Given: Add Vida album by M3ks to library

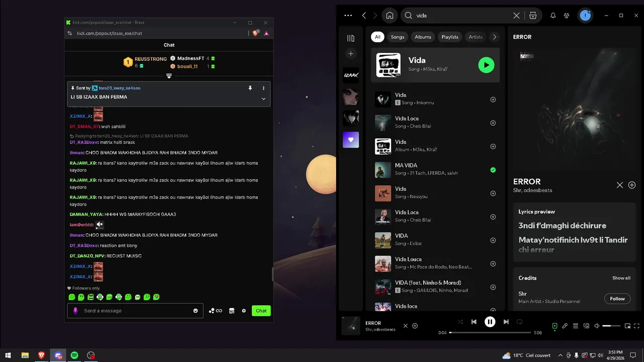Looking at the screenshot, I should point(493,146).
